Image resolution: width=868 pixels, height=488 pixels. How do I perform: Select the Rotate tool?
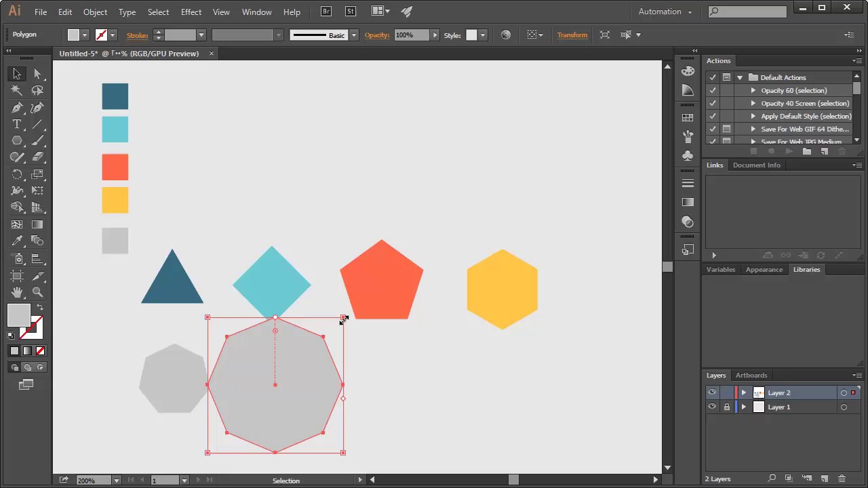coord(17,174)
